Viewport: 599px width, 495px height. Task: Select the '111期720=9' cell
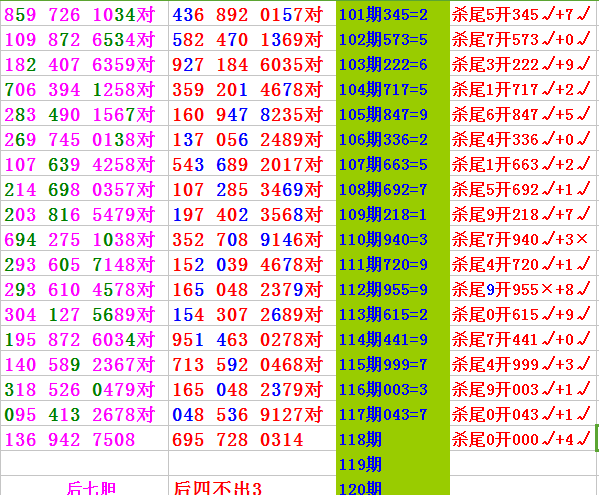[393, 264]
